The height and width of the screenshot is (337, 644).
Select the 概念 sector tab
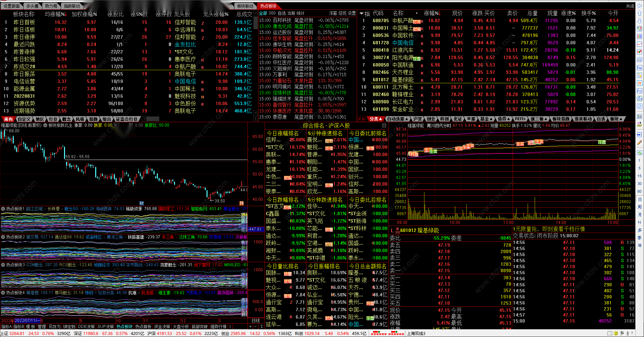point(66,119)
